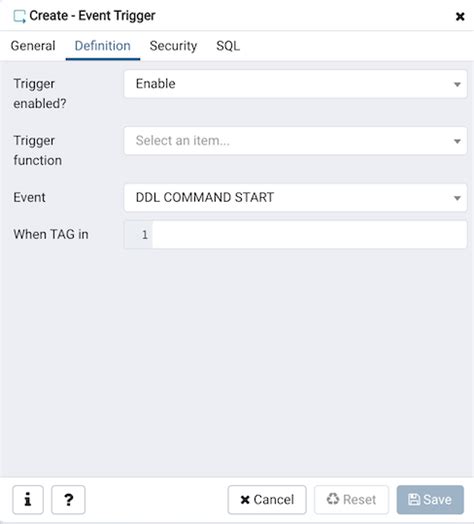Click line number 1 in the TAG editor gutter
This screenshot has height=524, width=474.
(x=144, y=235)
